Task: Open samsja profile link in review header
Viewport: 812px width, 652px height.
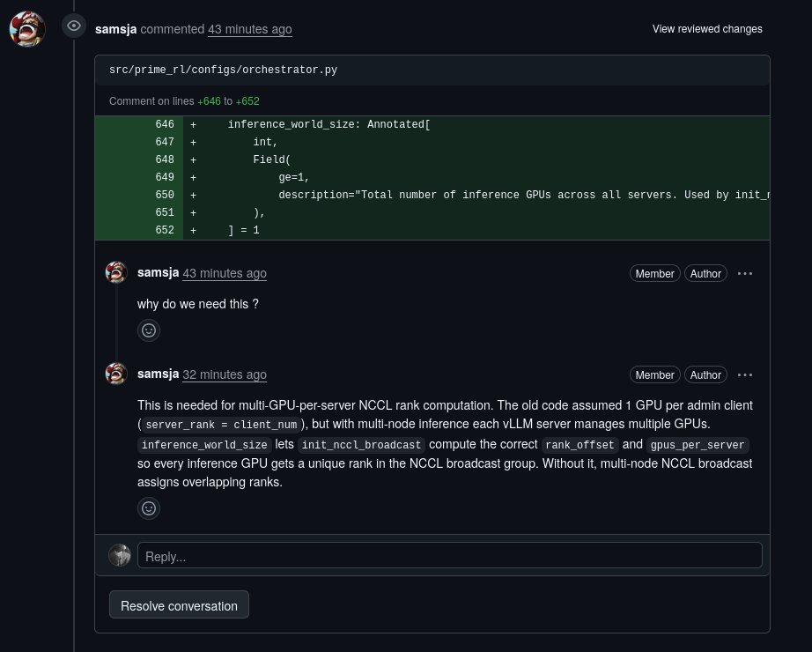Action: pyautogui.click(x=116, y=29)
